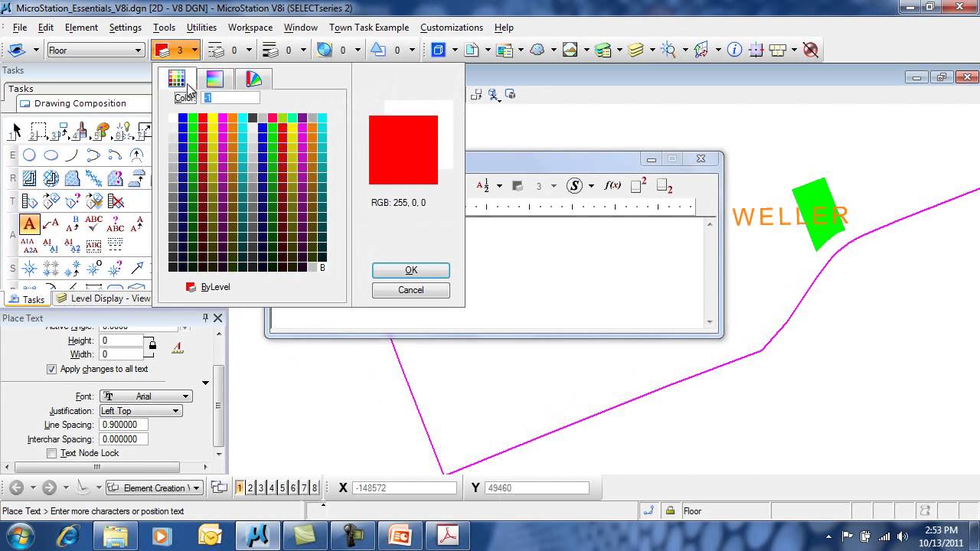Expand the active line weight dropdown
This screenshot has height=551, width=980.
[303, 51]
